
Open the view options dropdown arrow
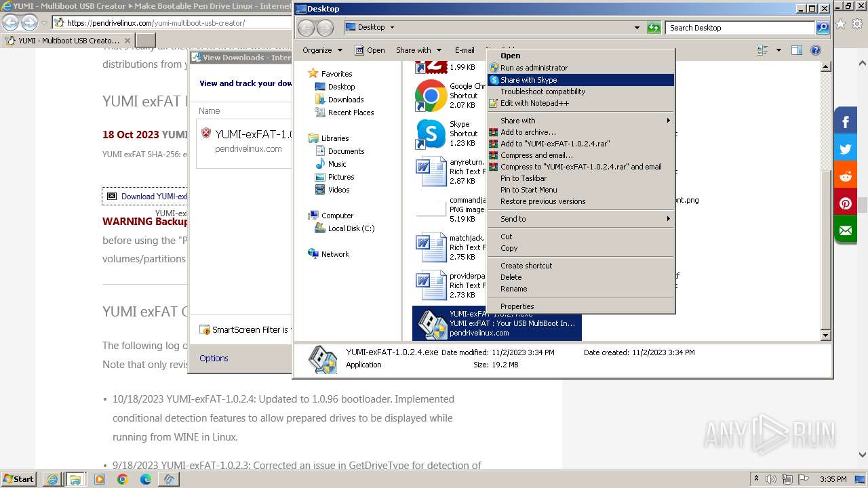point(778,50)
